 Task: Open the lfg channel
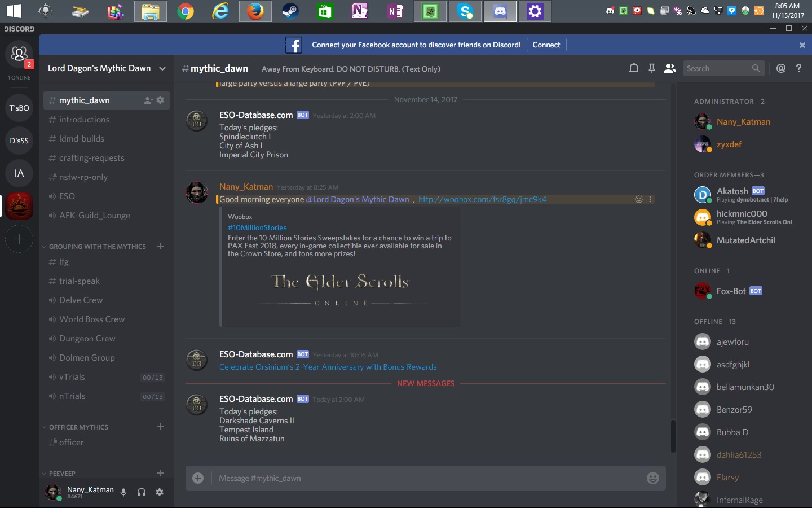[x=107, y=262]
